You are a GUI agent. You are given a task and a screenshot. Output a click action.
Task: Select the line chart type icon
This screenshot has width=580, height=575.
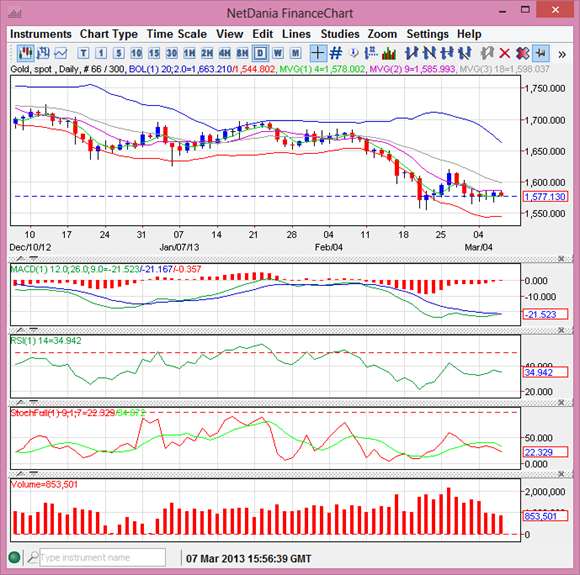(61, 53)
